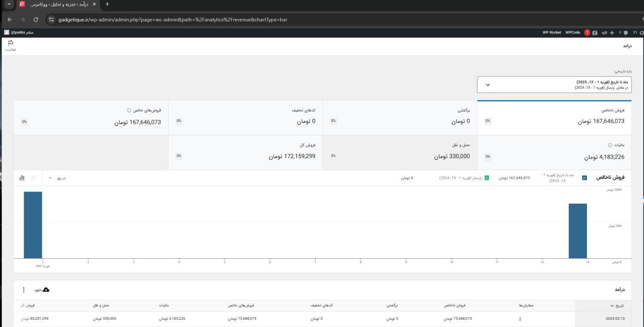Click the 50M تومان axis label

pyautogui.click(x=615, y=226)
